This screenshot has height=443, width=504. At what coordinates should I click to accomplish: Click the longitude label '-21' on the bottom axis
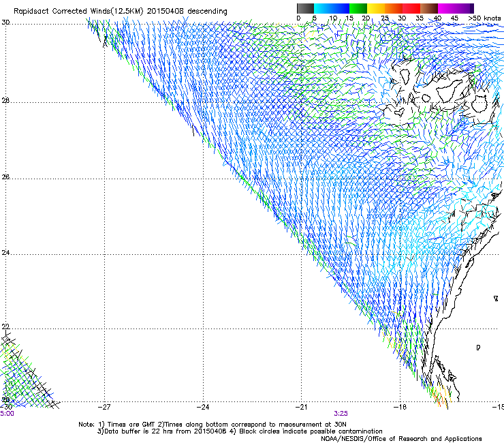(302, 407)
